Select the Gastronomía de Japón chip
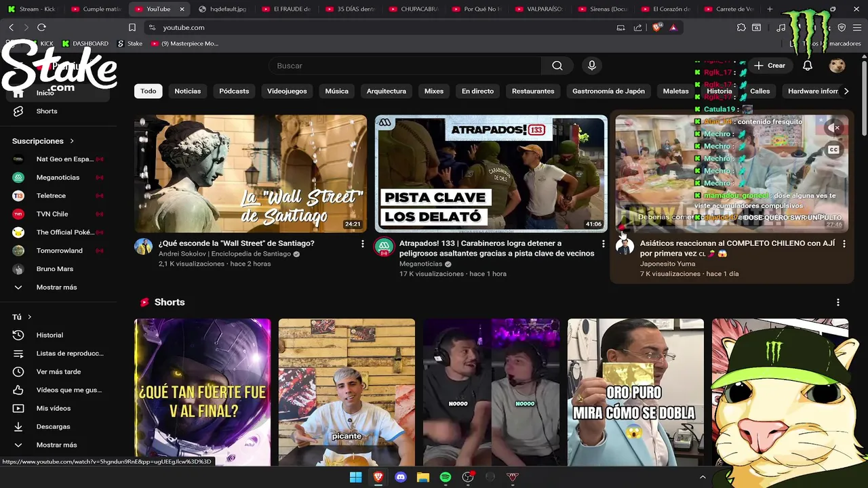The height and width of the screenshot is (488, 868). [x=608, y=91]
